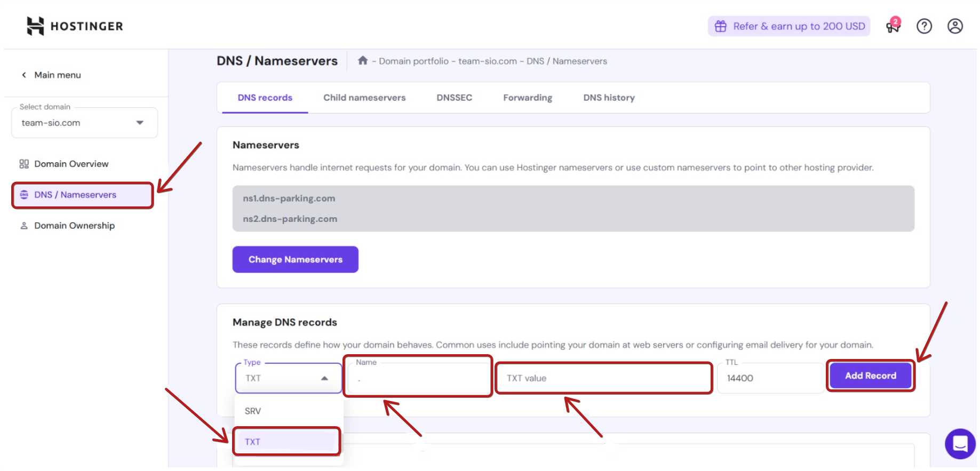Click DNS / Nameservers breadcrumb text
Viewport: 980px width, 471px height.
click(567, 61)
